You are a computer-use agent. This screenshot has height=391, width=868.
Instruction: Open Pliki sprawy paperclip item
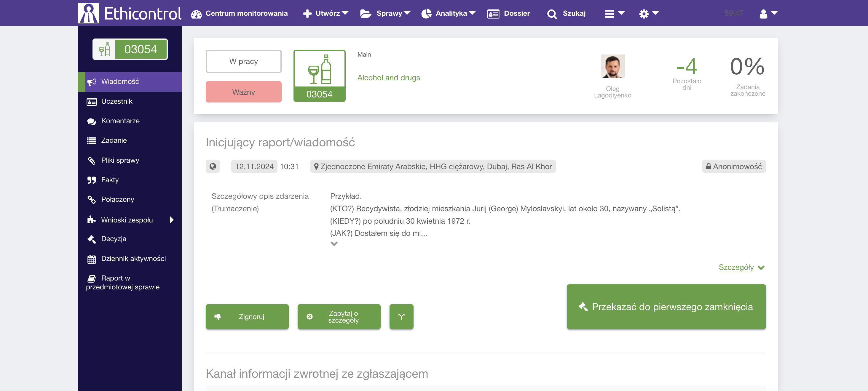[x=120, y=160]
